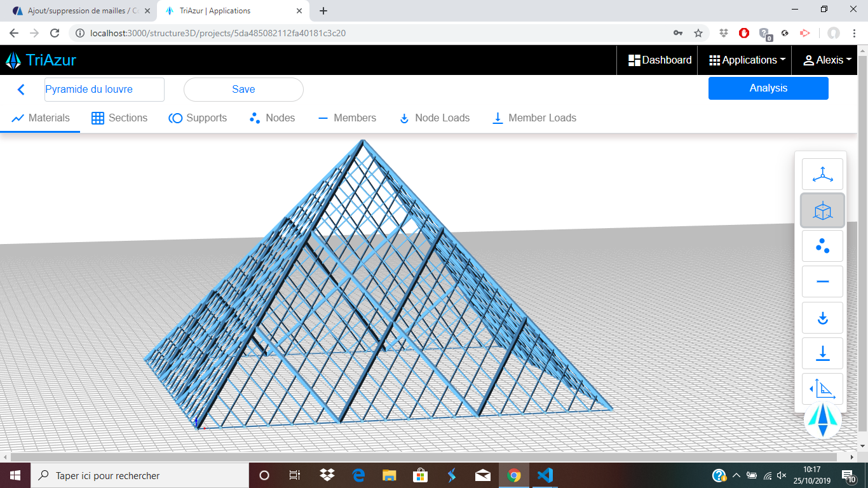Open the Materials tab

point(41,118)
